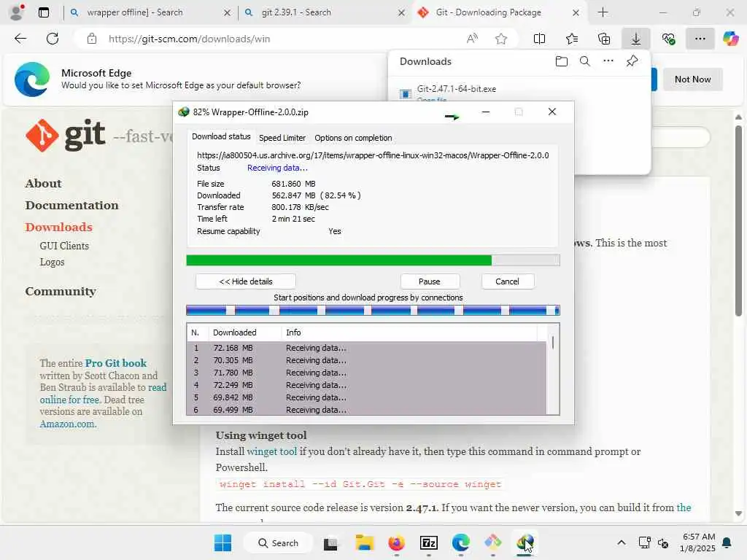Open the clock showing 6:57 AM

pyautogui.click(x=697, y=542)
